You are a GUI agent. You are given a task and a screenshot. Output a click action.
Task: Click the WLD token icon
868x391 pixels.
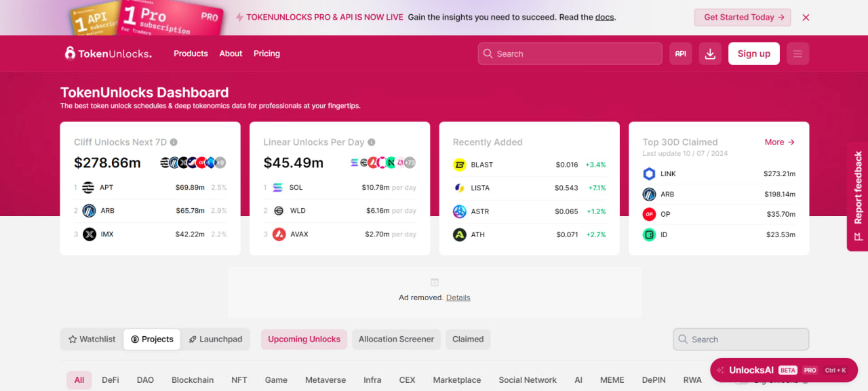pos(278,211)
